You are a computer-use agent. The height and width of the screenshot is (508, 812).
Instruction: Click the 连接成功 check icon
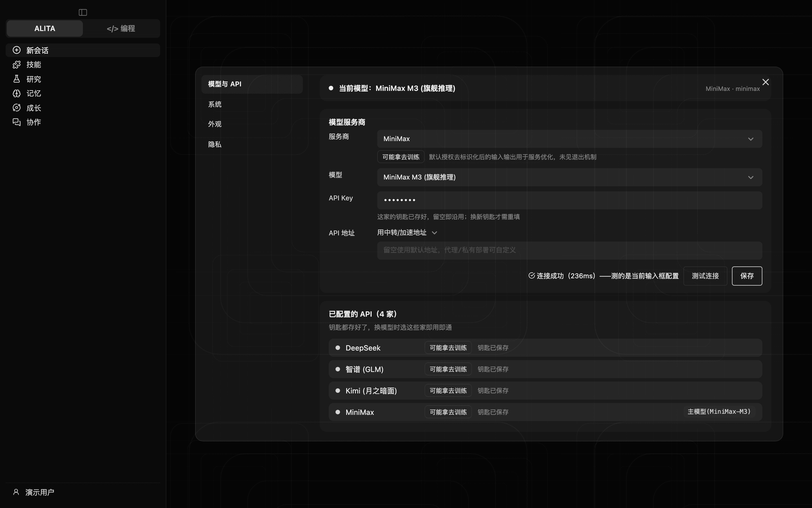pyautogui.click(x=531, y=275)
